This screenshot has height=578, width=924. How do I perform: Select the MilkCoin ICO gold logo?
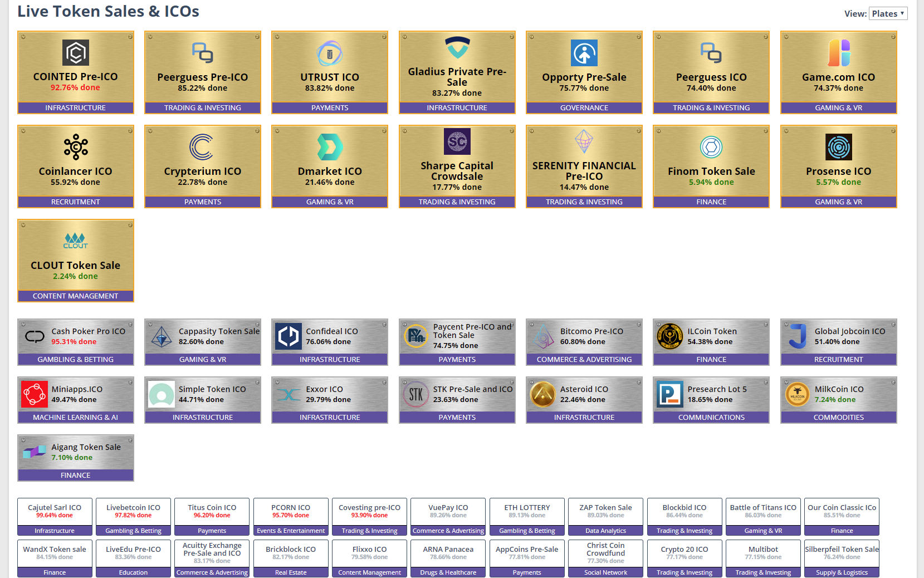(796, 394)
